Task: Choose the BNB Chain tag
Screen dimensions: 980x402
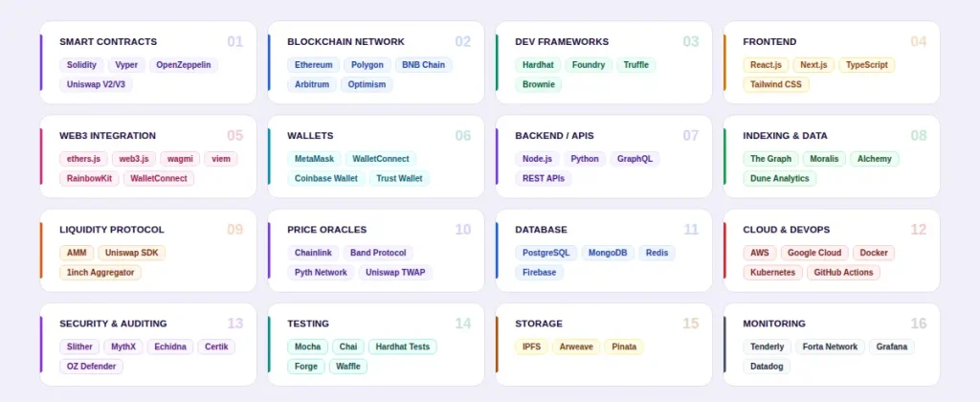Action: click(x=423, y=65)
